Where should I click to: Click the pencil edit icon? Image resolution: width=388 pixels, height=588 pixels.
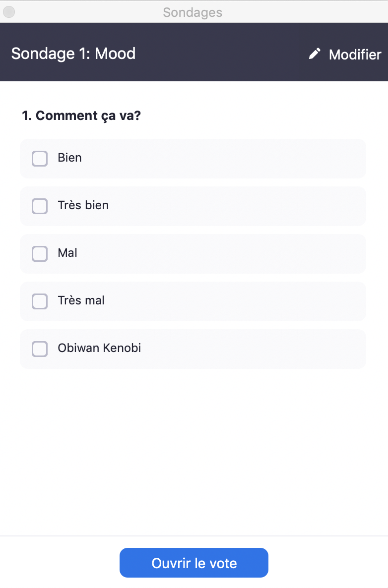pos(315,54)
